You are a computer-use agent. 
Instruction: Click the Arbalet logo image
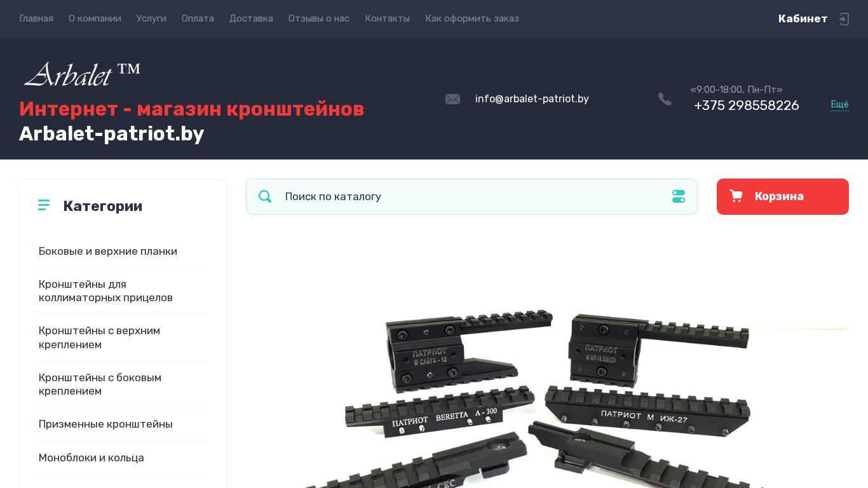coord(82,74)
